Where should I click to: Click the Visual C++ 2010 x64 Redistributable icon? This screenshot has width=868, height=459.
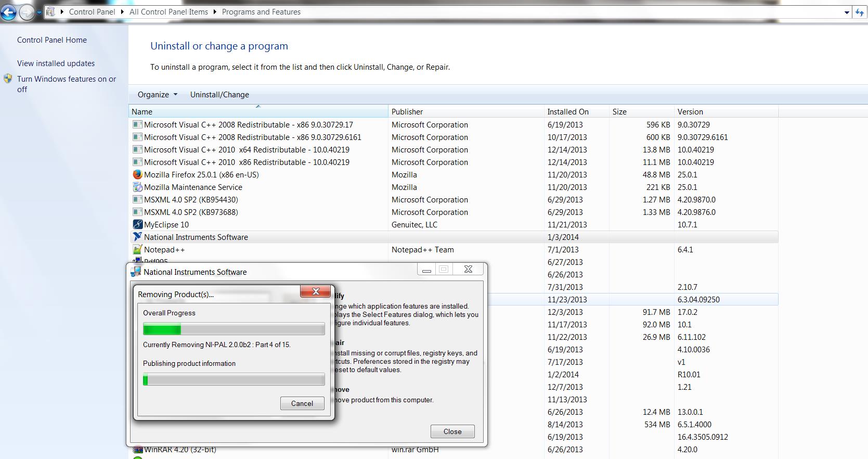click(137, 150)
